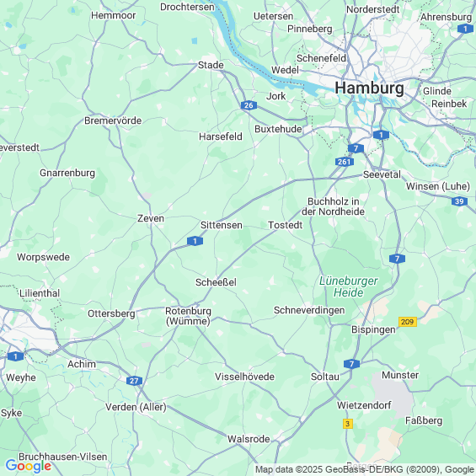The width and height of the screenshot is (476, 476).
Task: Click the Bremervörde town label
Action: coord(113,120)
